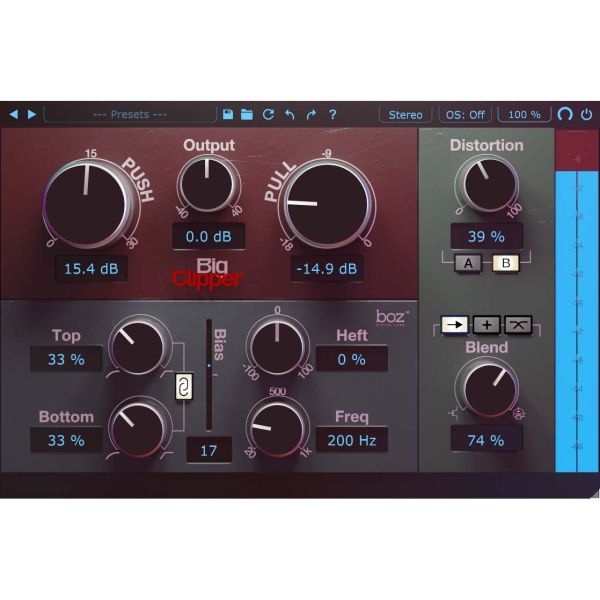
Task: Open the preset folder icon
Action: click(247, 114)
